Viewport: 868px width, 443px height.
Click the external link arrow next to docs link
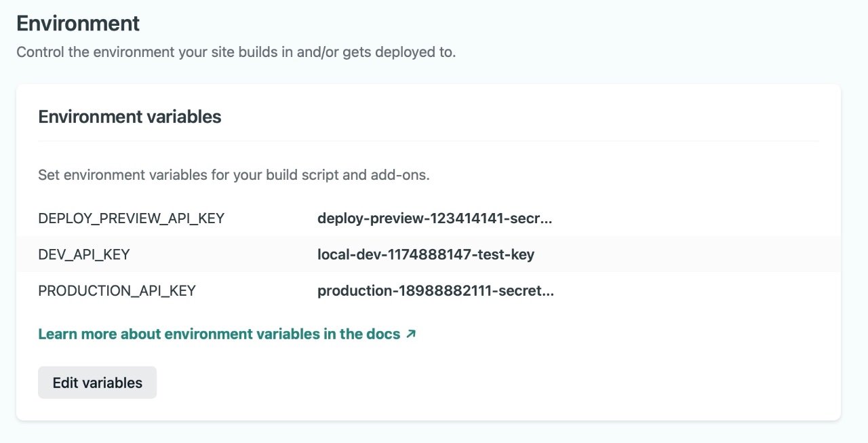coord(410,333)
